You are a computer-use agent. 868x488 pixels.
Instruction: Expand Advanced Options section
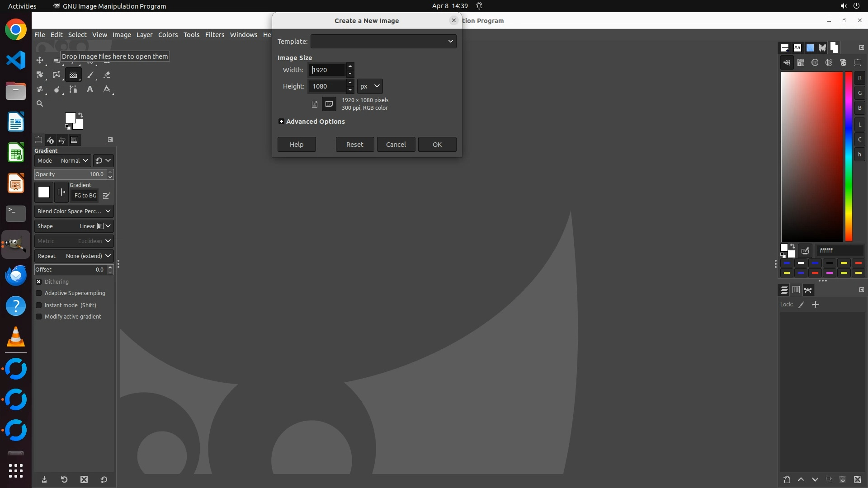coord(281,122)
